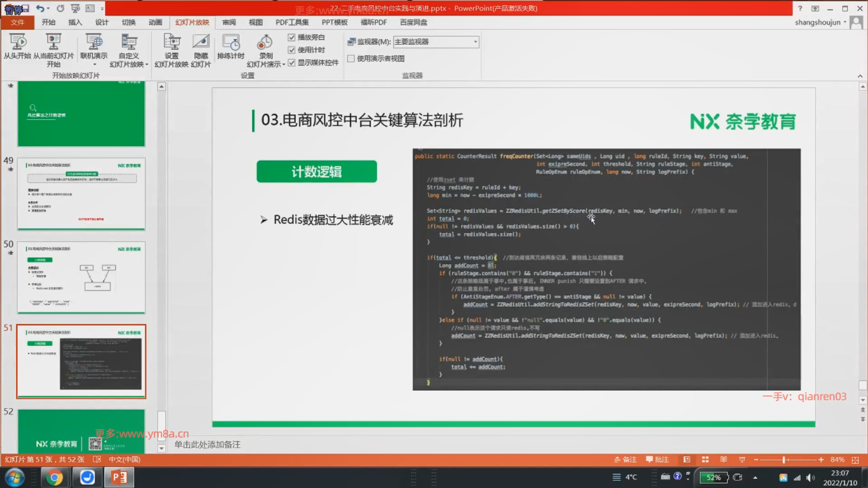Open the 文件 menu
The image size is (868, 488).
17,22
